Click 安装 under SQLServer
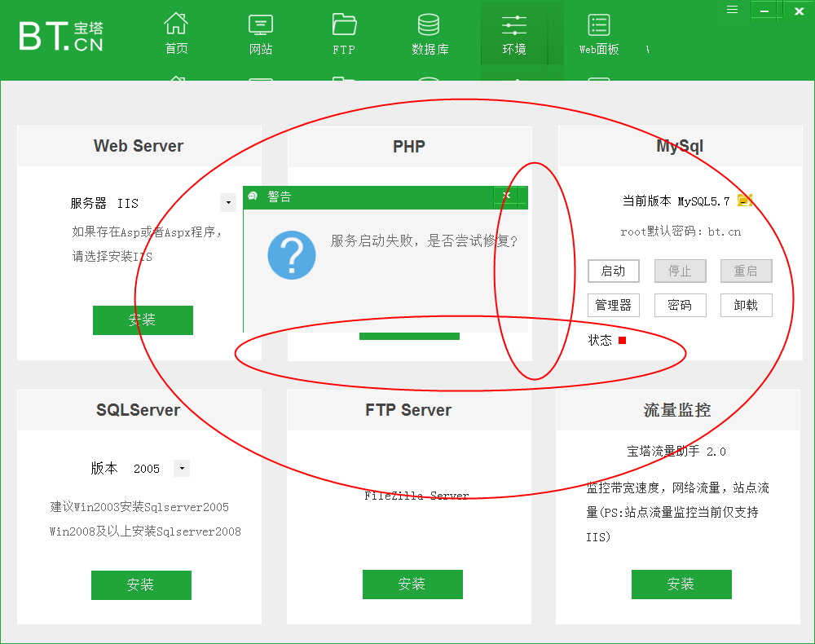Screen dimensions: 815x644 pos(141,584)
